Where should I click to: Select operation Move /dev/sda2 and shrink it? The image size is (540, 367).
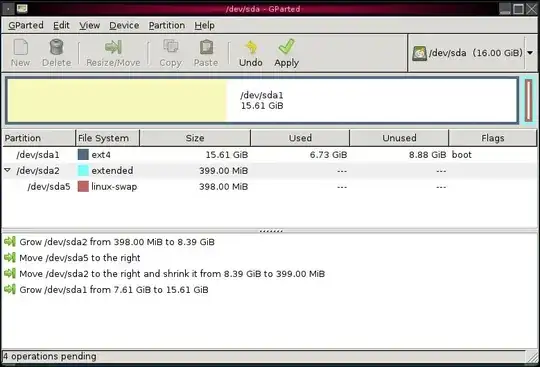(x=172, y=274)
